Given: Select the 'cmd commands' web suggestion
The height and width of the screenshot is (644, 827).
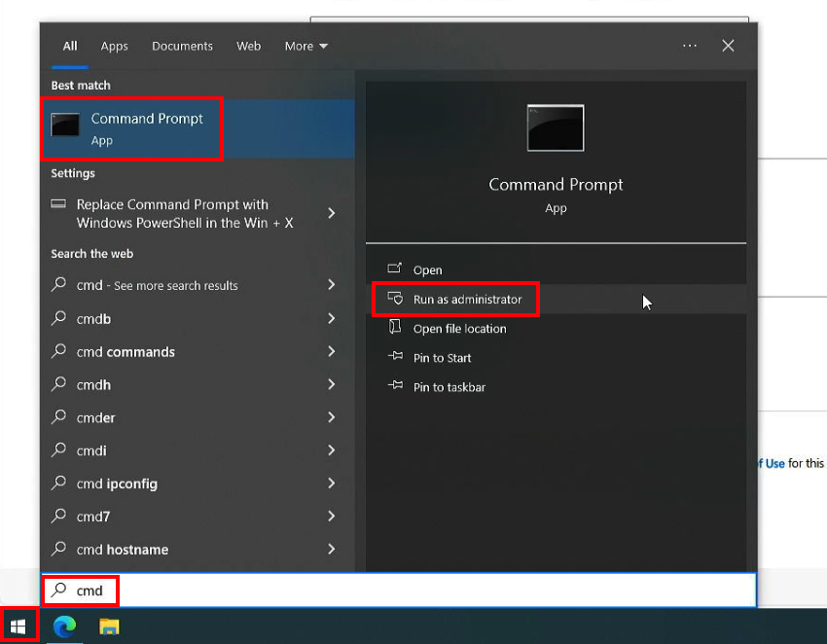Looking at the screenshot, I should click(198, 352).
